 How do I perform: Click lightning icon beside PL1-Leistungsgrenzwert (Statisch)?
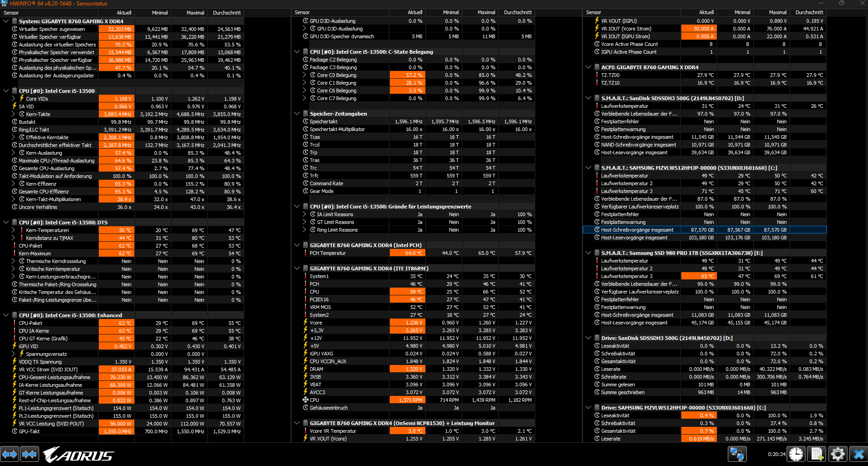(x=15, y=408)
